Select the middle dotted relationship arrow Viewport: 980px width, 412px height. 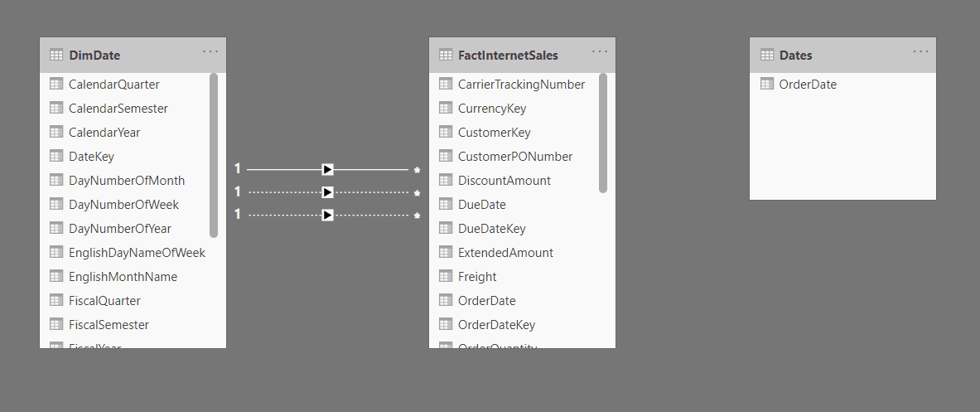coord(328,192)
